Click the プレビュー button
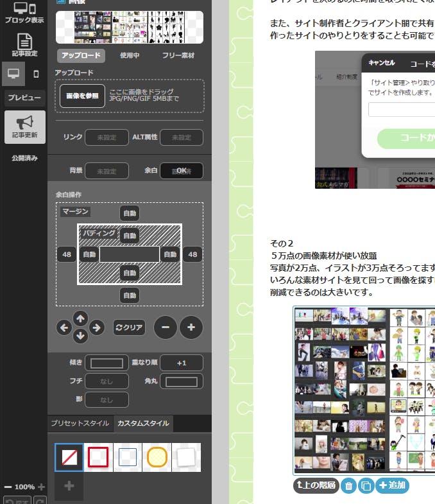This screenshot has height=504, width=435. tap(25, 98)
